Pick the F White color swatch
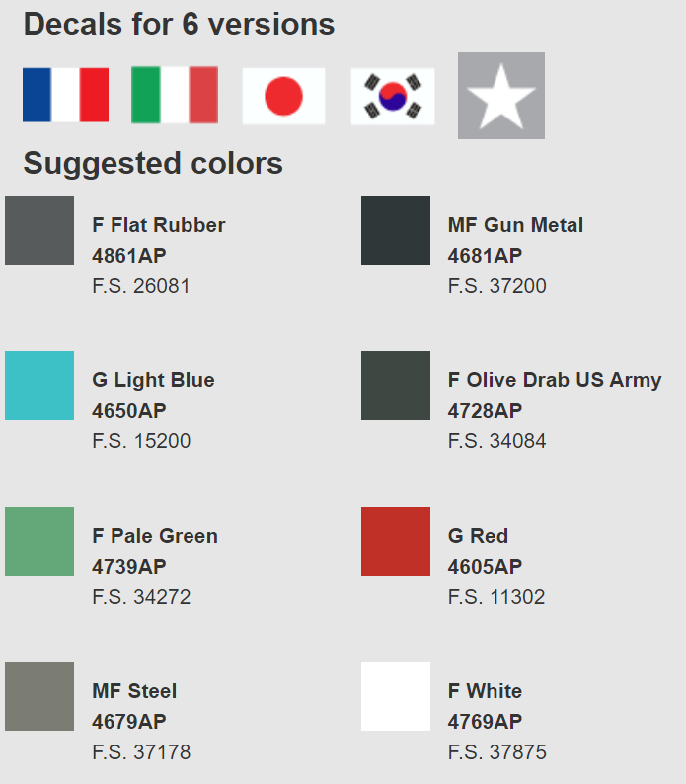This screenshot has width=686, height=784. [396, 696]
